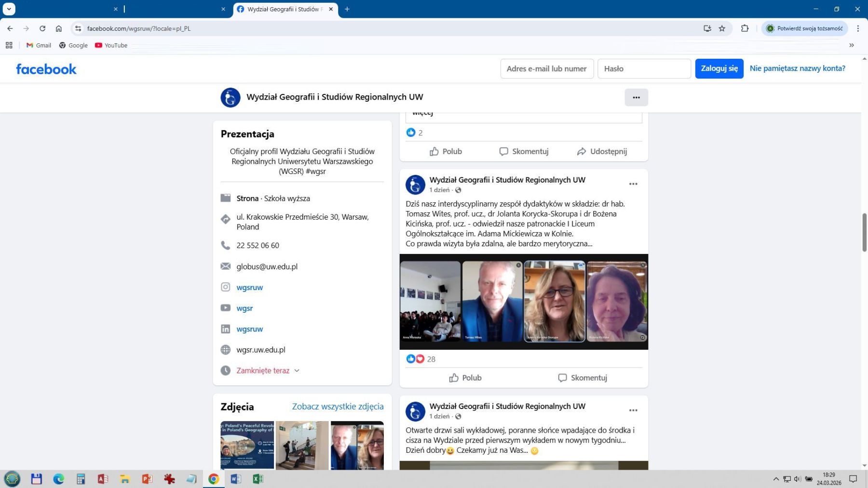
Task: Open the Chrome extensions puzzle icon
Action: [745, 28]
